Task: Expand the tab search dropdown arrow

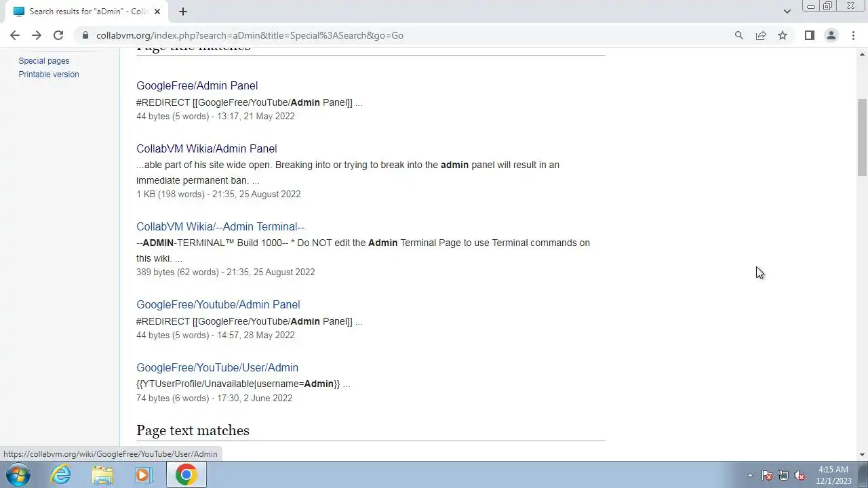Action: pos(787,12)
